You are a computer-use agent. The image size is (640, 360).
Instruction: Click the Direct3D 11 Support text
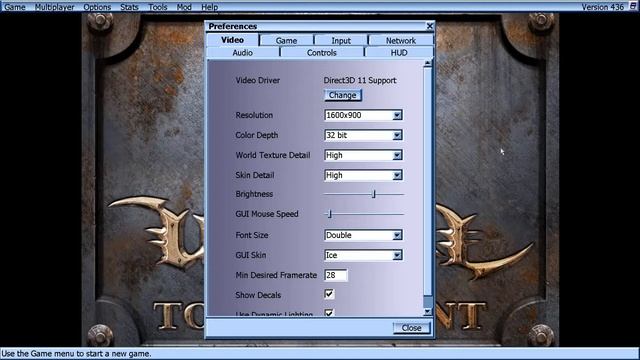tap(360, 80)
